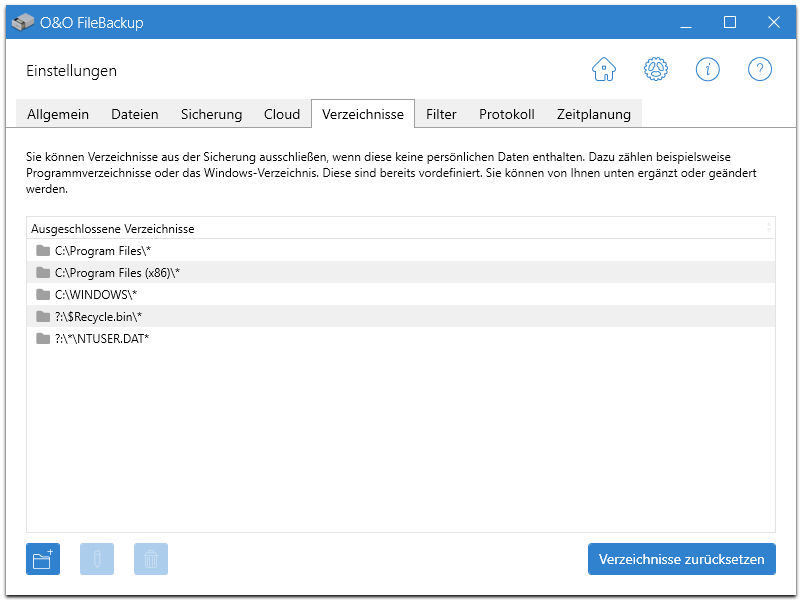
Task: Show the Zeitplanung tab
Action: tap(594, 114)
